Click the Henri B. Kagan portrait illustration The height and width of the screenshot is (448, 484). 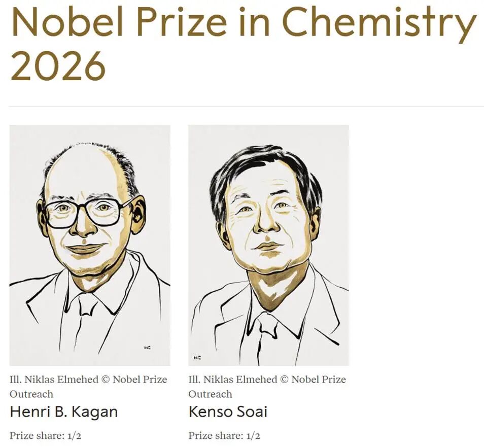[x=90, y=245]
